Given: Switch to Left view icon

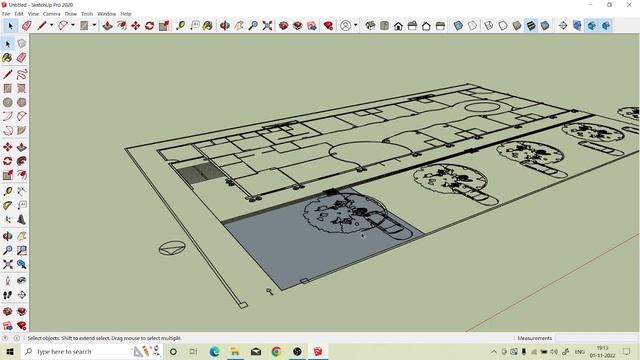Looking at the screenshot, I should (440, 26).
